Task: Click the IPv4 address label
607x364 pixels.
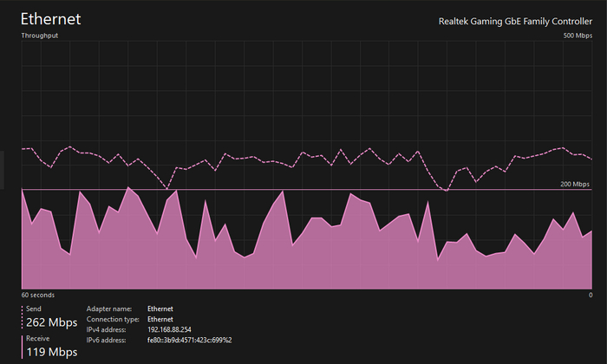Action: tap(107, 329)
